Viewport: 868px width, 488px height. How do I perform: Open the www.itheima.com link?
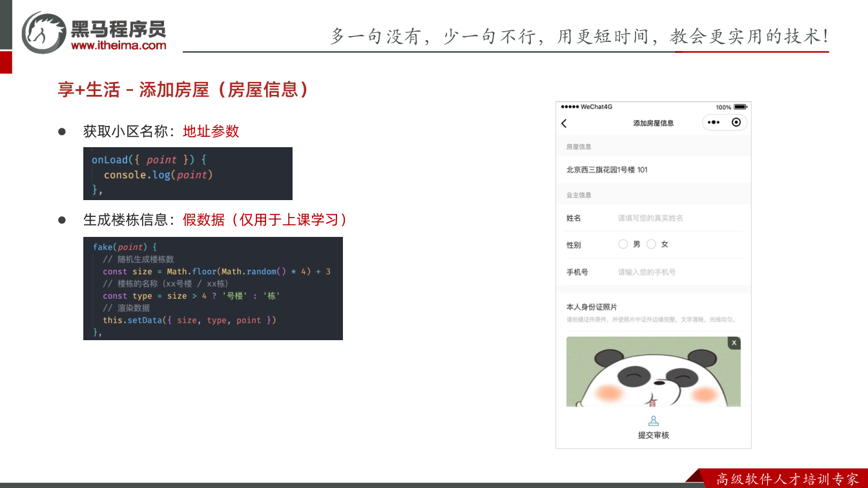click(x=119, y=45)
